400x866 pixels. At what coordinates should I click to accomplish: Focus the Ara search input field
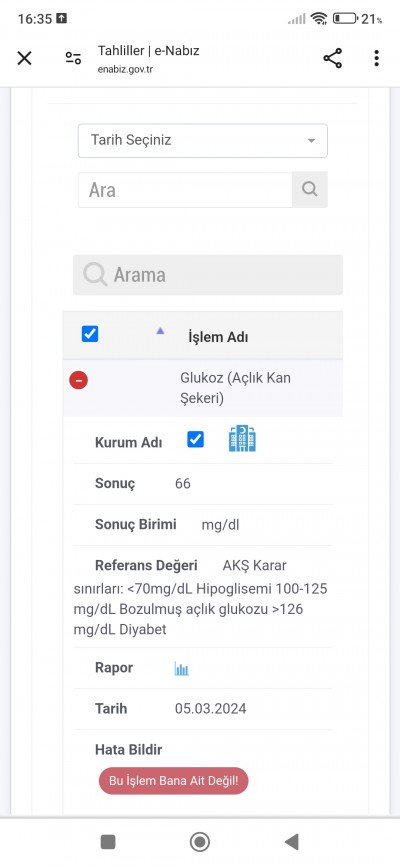(x=185, y=190)
